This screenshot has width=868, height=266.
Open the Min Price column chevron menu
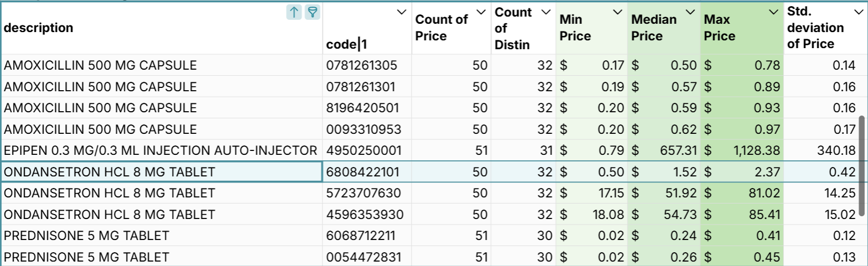[x=618, y=12]
